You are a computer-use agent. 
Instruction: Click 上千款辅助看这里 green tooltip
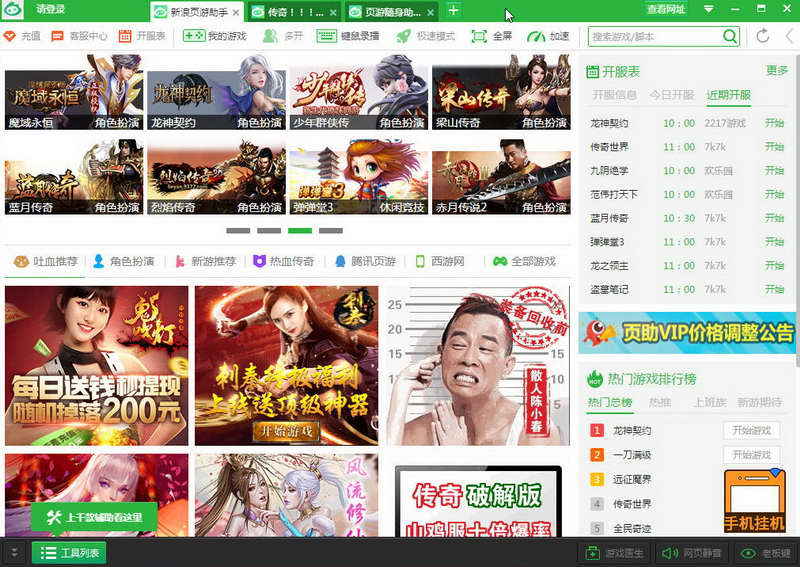(x=94, y=517)
